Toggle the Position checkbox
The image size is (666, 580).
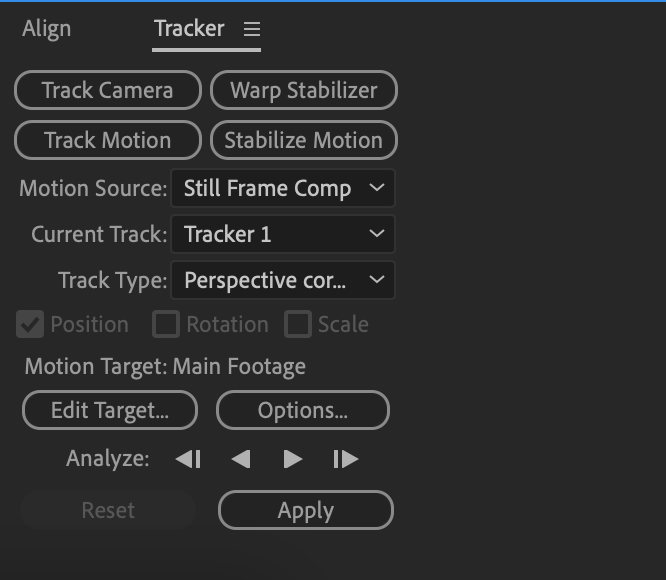[30, 324]
